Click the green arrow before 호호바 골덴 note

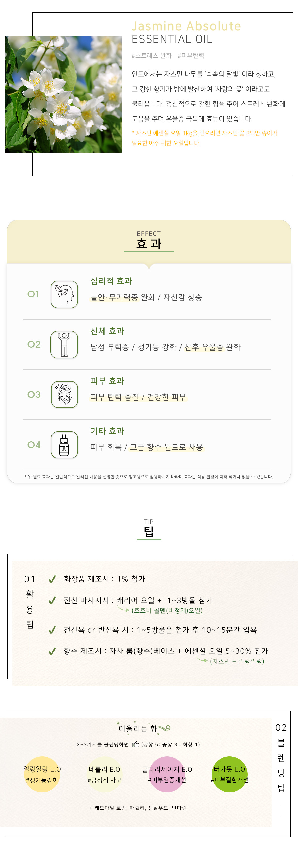123,609
